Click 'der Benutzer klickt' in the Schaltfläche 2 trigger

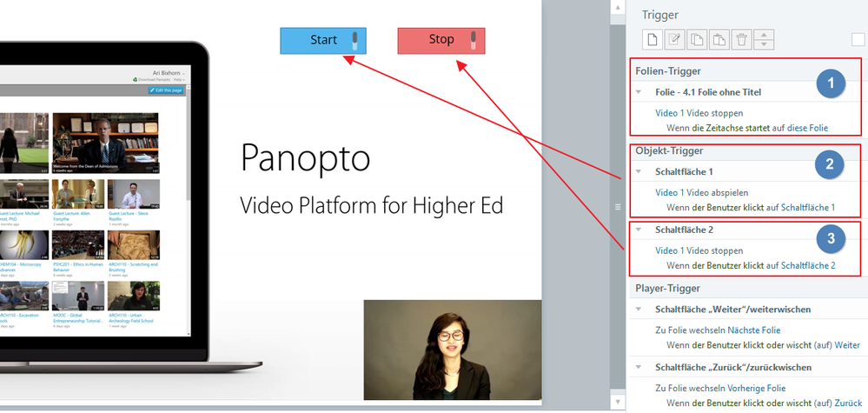tap(728, 266)
